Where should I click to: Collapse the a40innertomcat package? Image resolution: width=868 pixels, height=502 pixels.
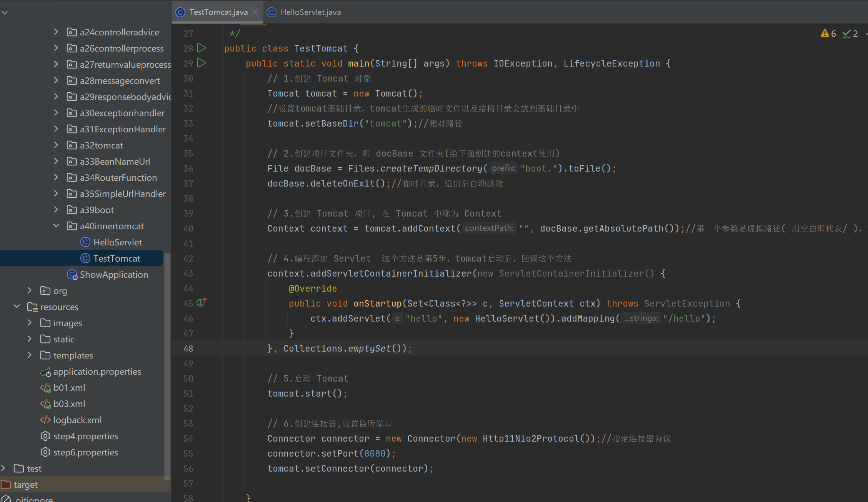[x=56, y=226]
